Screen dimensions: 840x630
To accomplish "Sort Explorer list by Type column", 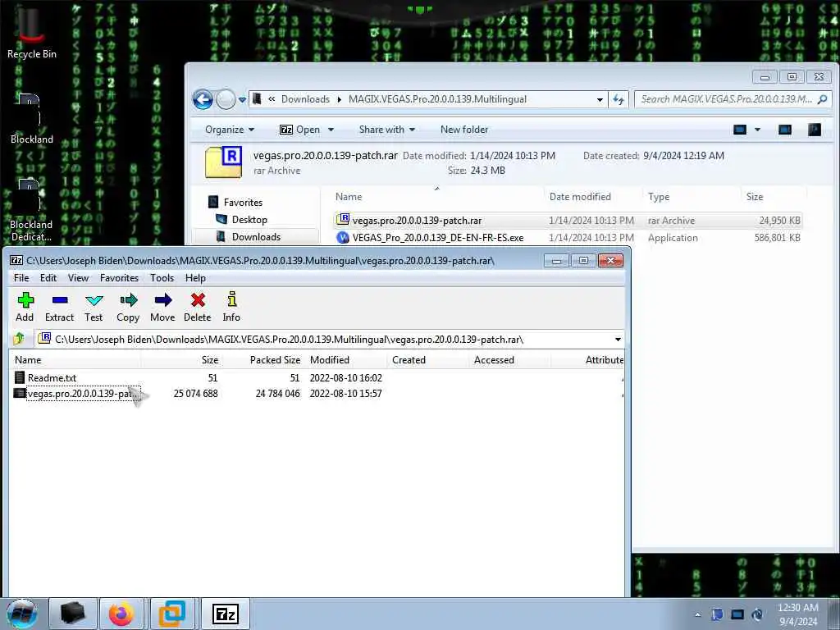I will pos(692,197).
